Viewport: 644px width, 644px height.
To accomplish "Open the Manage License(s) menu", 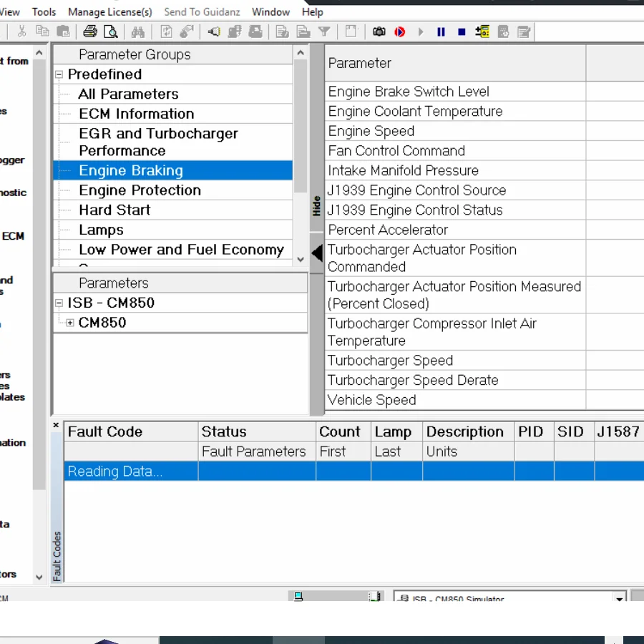I will point(109,11).
